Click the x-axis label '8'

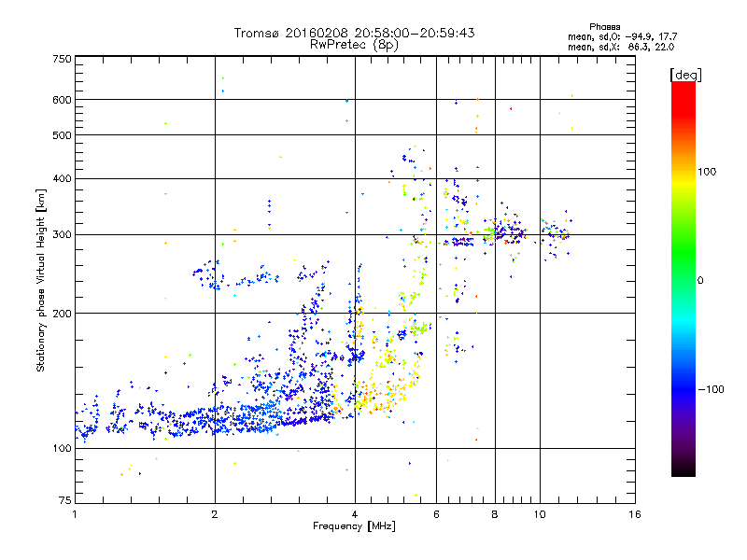pyautogui.click(x=495, y=514)
